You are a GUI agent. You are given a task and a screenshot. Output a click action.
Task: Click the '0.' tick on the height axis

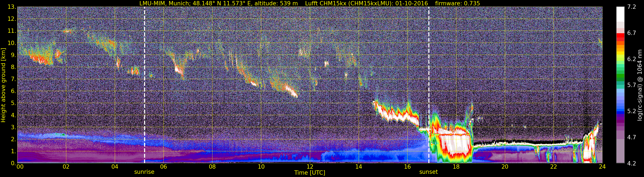(x=13, y=163)
